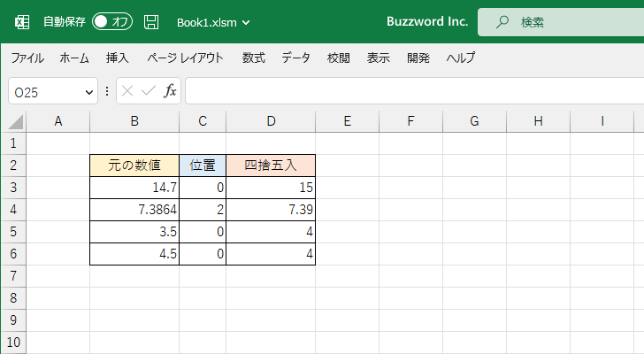
Task: Select cell containing 14.7
Action: pos(134,188)
